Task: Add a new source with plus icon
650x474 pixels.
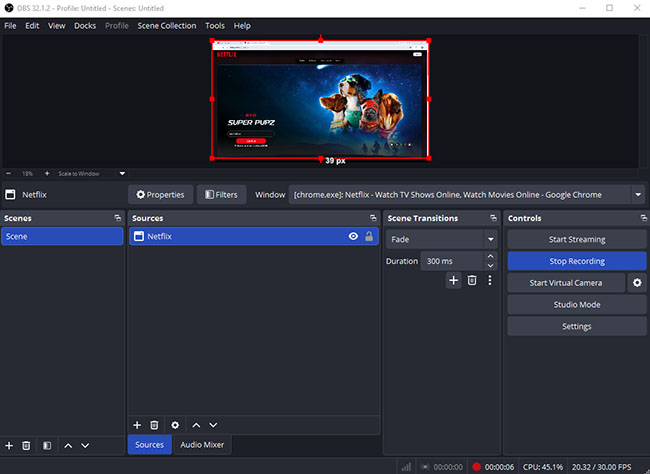Action: click(137, 425)
